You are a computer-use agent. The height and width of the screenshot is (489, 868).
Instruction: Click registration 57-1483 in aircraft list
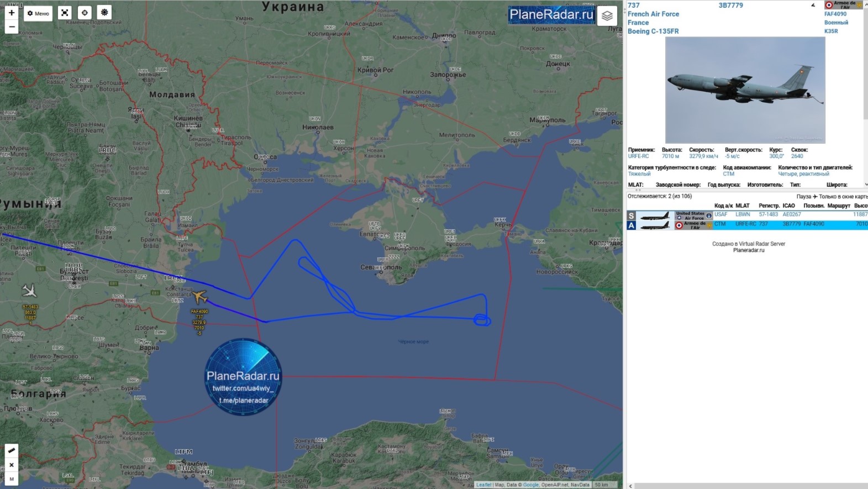(x=768, y=214)
